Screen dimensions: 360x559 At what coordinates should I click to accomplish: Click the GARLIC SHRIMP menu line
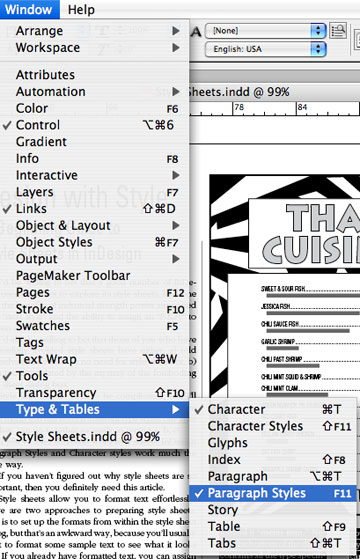click(x=310, y=342)
